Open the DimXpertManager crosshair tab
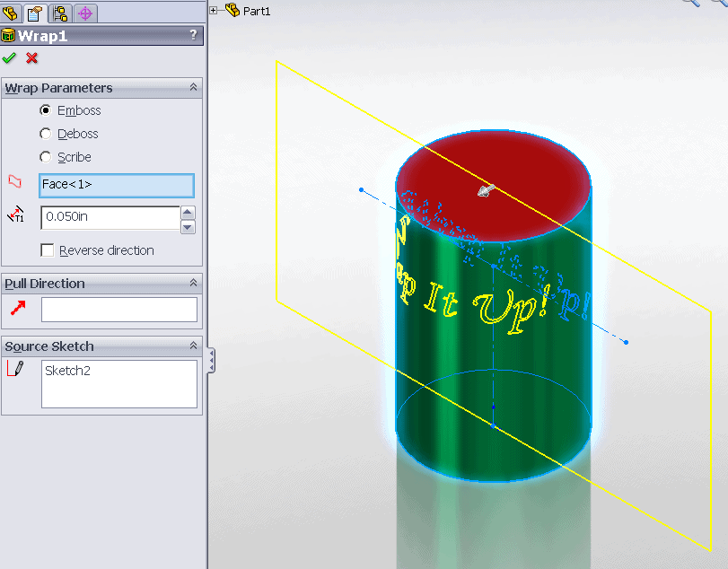 coord(85,13)
